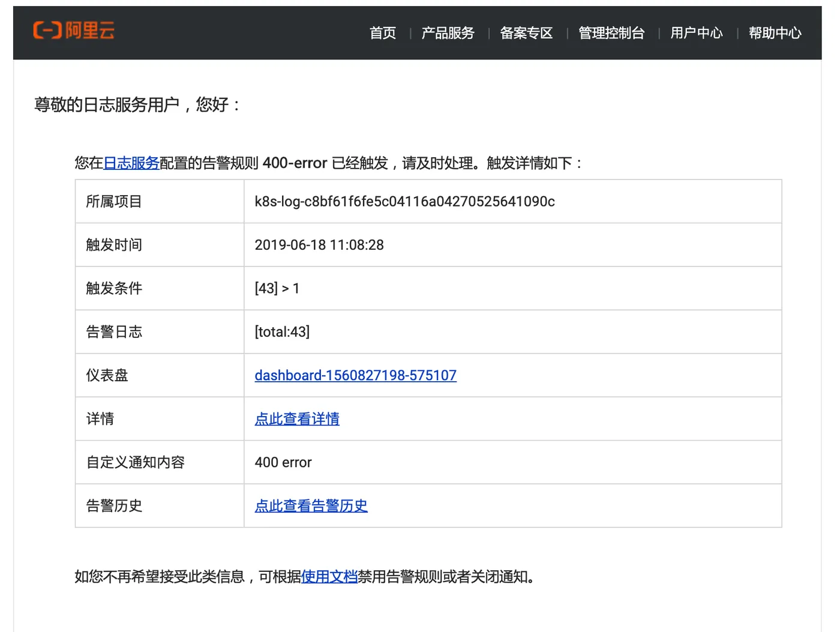Open 管理控制台 from the header
The image size is (840, 632).
[611, 33]
